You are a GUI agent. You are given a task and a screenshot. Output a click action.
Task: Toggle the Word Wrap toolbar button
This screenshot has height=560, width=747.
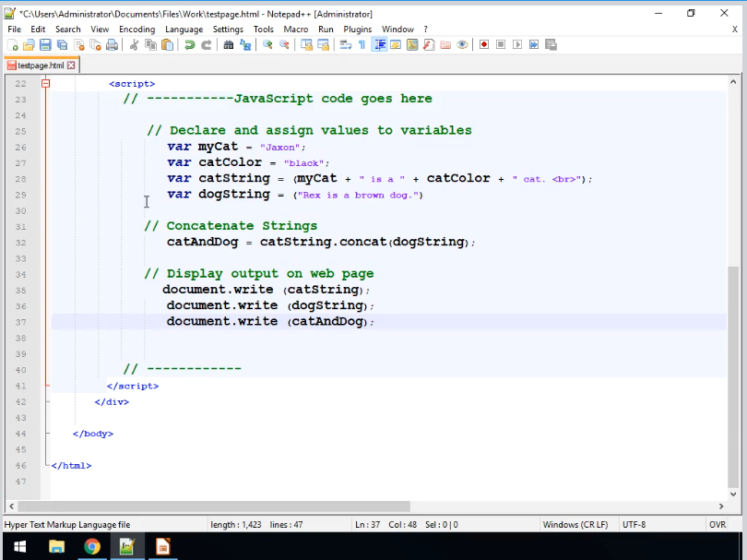(x=346, y=44)
